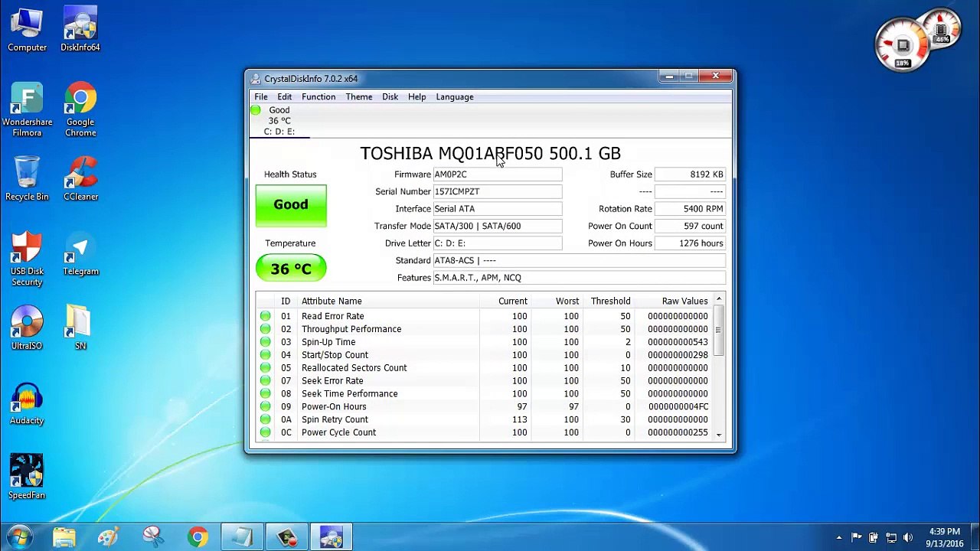980x551 pixels.
Task: Click TOSHIBA MQ01ABF050 disk title
Action: tap(490, 154)
